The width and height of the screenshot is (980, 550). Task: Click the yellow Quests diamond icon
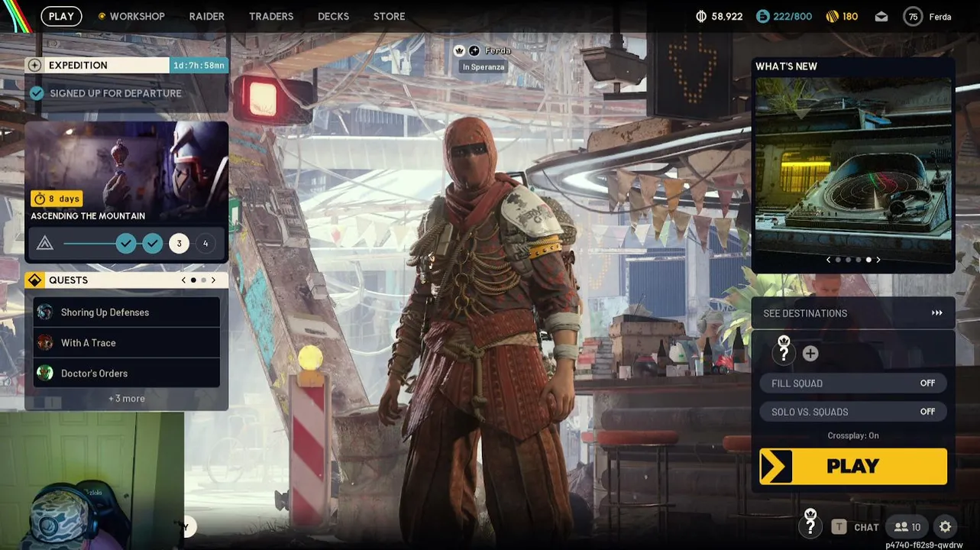coord(34,280)
